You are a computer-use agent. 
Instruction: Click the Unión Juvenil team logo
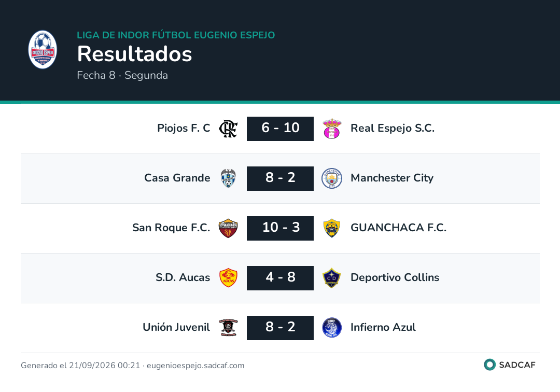coord(228,327)
